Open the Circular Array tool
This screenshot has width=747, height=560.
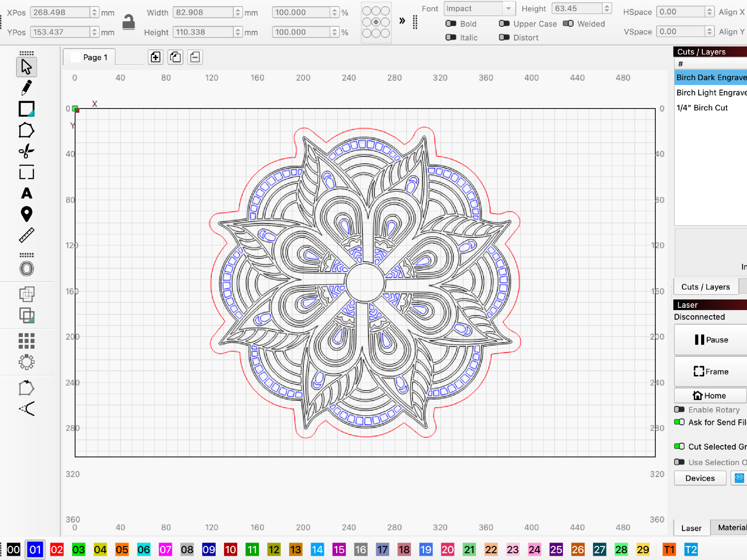[x=26, y=362]
